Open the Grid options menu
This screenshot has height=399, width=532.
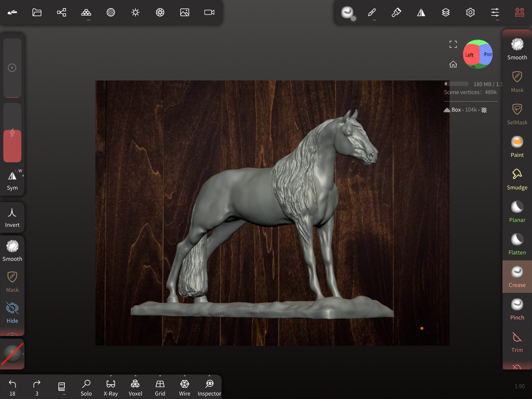(160, 387)
